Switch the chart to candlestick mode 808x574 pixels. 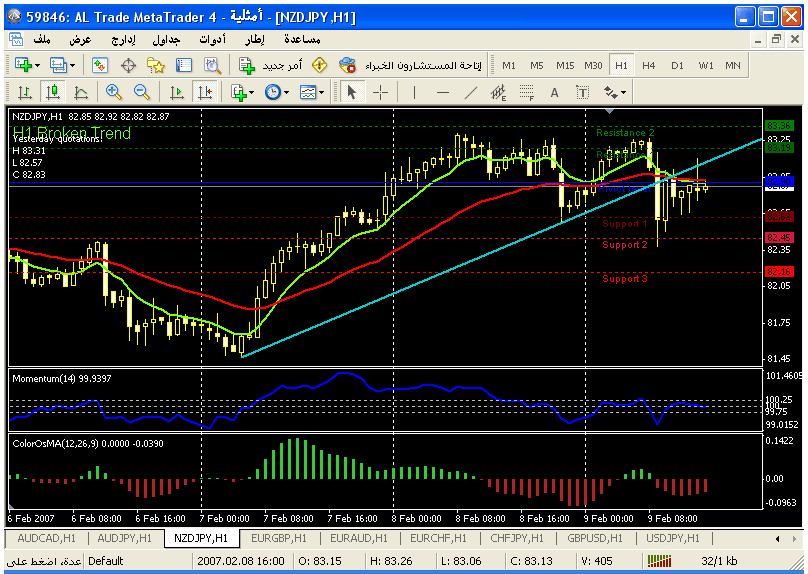tap(53, 92)
